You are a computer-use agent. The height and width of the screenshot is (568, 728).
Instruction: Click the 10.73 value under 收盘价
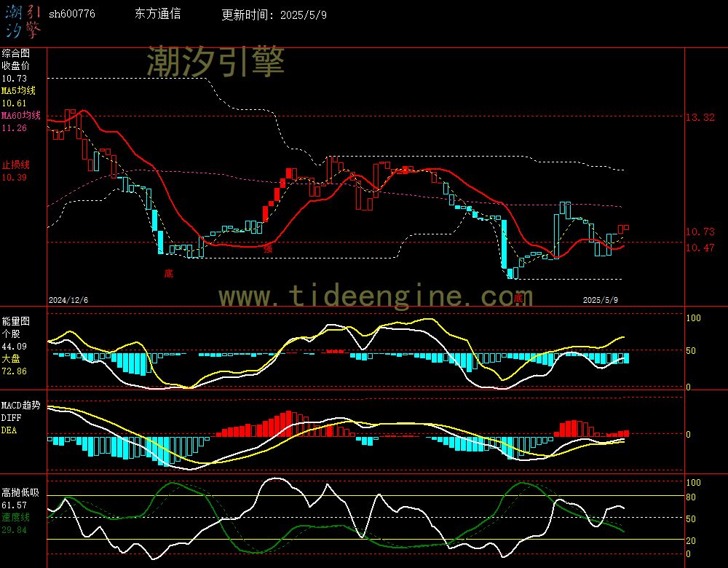15,79
